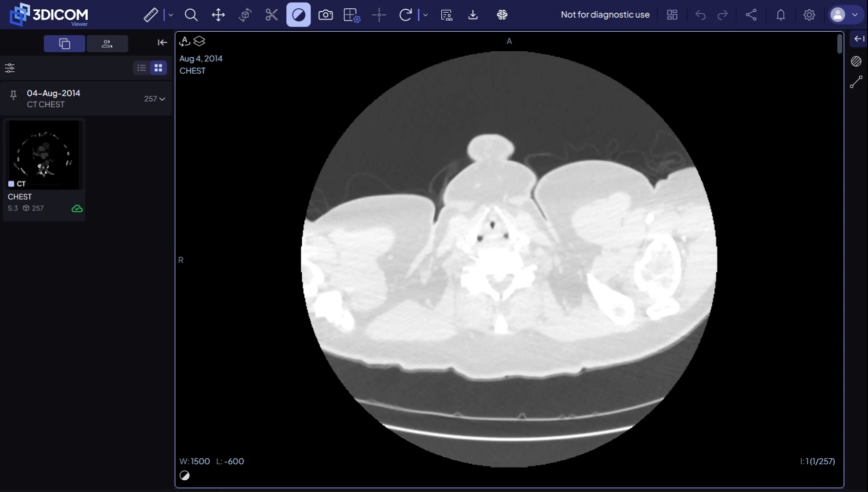Select the pan move tool
This screenshot has width=868, height=492.
point(218,15)
